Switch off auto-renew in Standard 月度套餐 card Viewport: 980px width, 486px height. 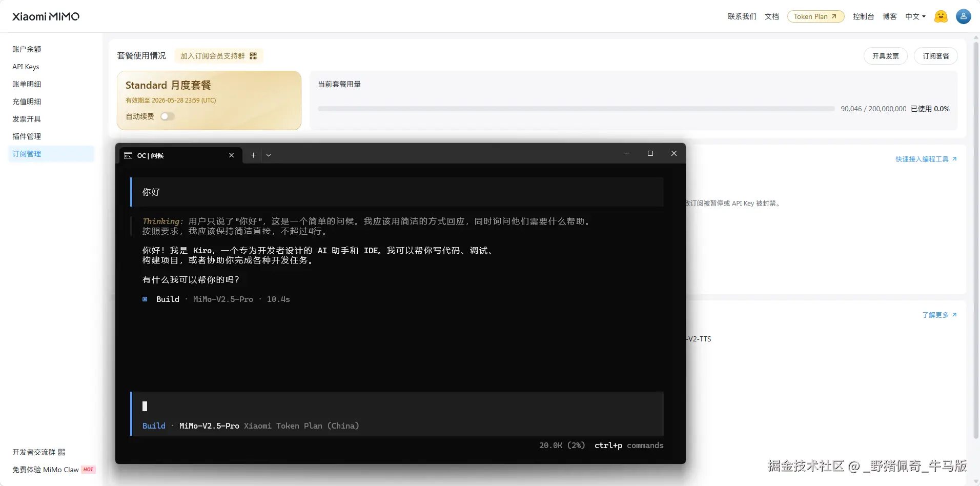[167, 116]
